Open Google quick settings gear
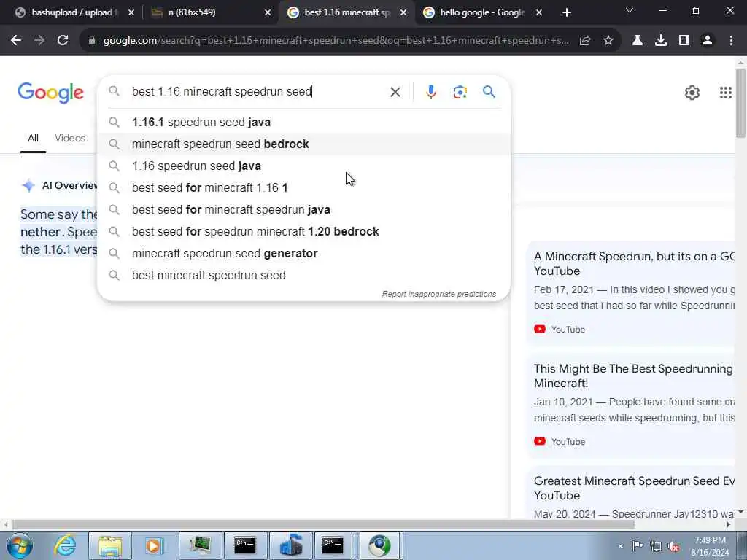Viewport: 747px width, 560px height. pyautogui.click(x=692, y=93)
